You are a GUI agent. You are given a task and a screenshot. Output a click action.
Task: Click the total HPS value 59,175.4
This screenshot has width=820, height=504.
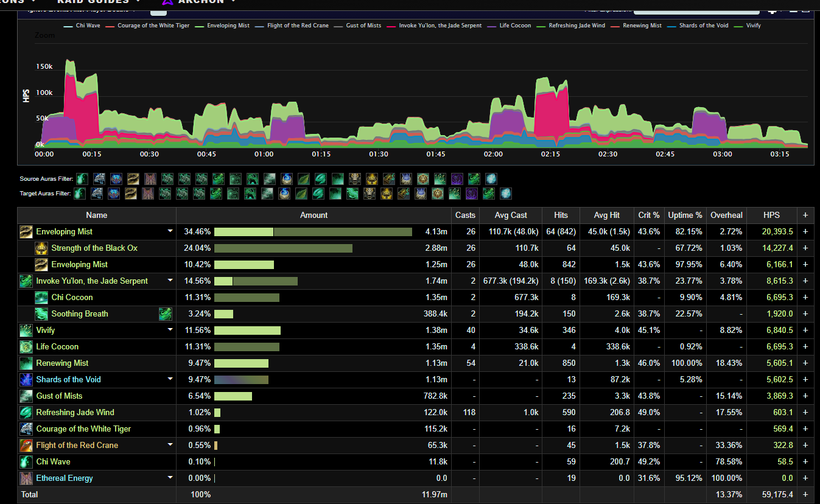point(777,494)
